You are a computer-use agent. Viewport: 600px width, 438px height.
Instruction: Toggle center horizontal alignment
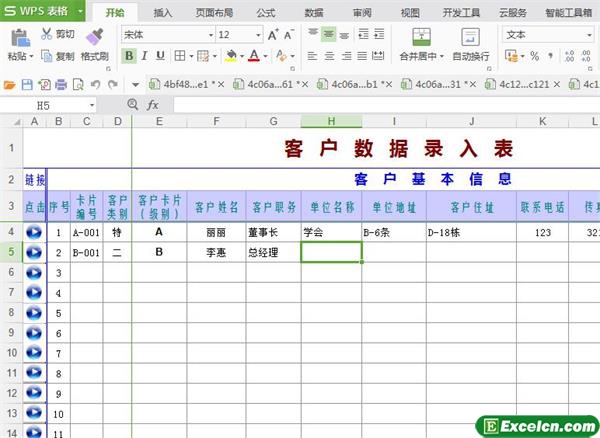tap(329, 56)
